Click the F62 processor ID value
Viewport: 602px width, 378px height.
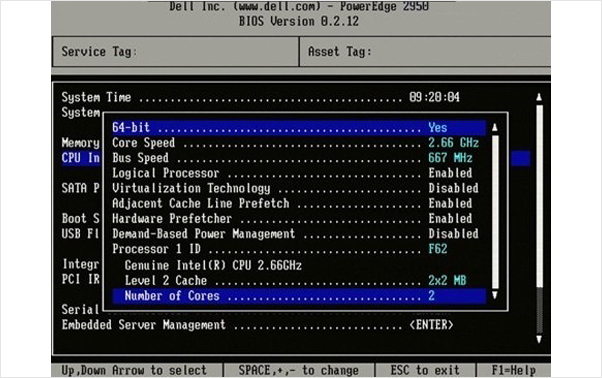(x=438, y=249)
